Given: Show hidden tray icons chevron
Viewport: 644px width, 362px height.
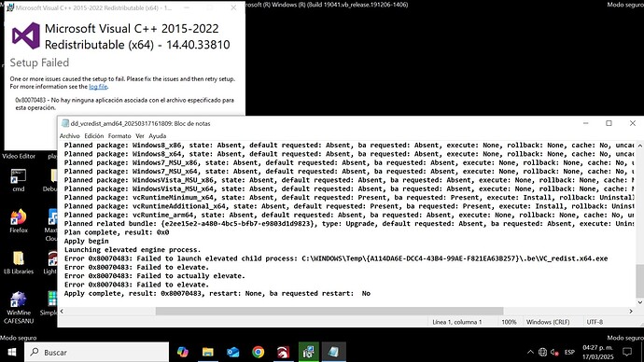Looking at the screenshot, I should tap(530, 352).
